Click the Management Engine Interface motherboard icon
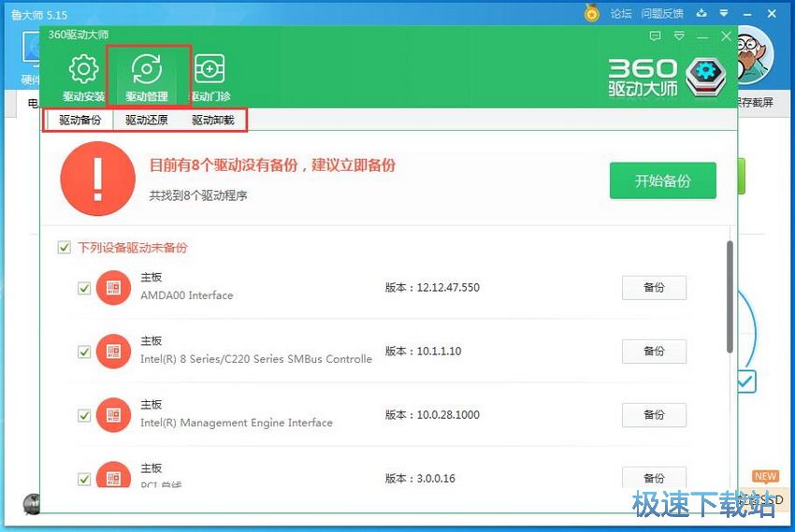Screen dimensions: 795x532 113,415
